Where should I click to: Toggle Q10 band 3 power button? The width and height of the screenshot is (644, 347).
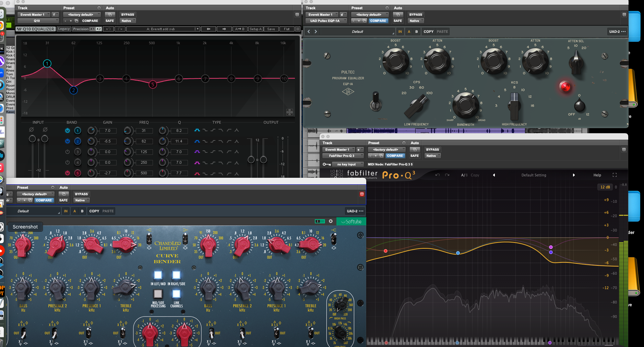(x=68, y=152)
